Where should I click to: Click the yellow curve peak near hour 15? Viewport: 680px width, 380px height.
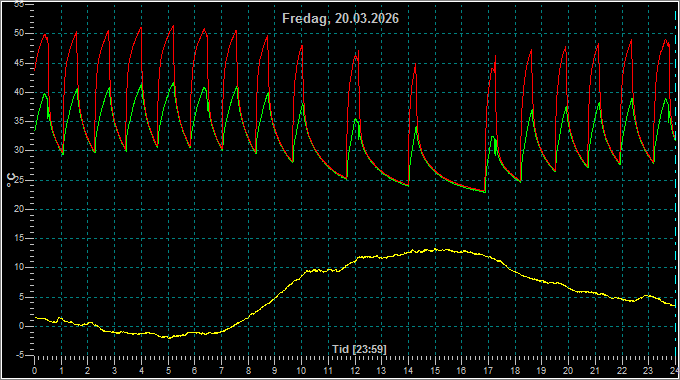pyautogui.click(x=435, y=249)
